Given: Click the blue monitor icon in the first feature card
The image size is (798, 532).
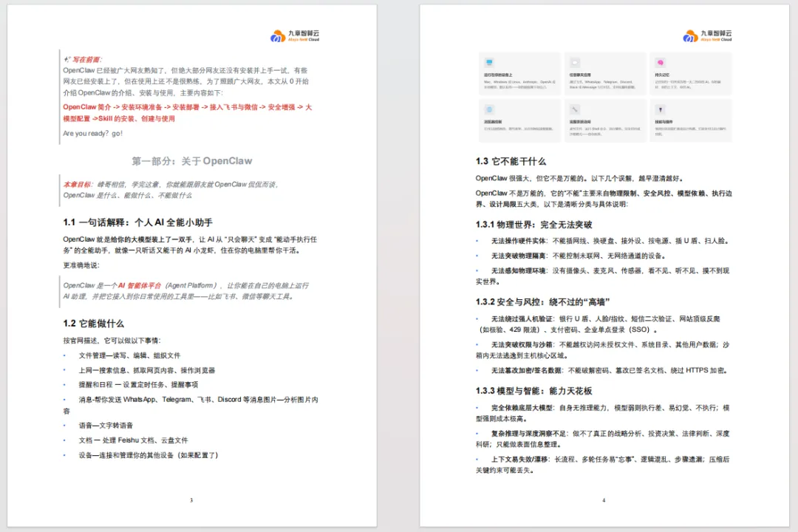Looking at the screenshot, I should point(489,62).
